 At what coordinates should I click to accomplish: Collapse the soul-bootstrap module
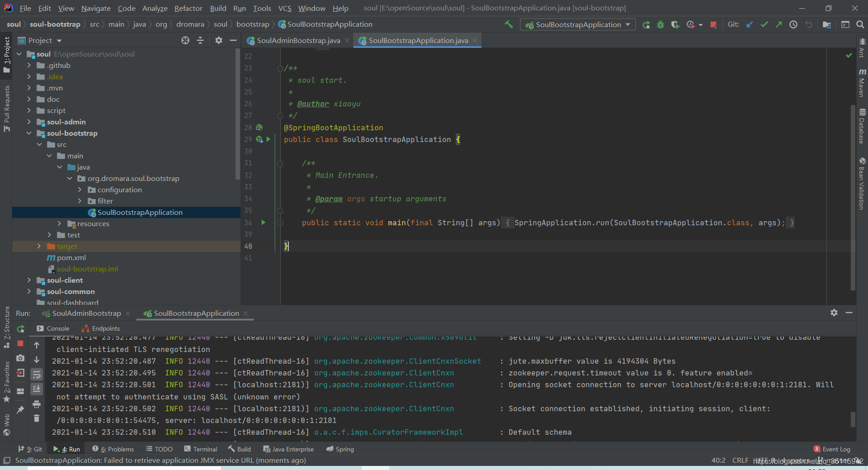point(29,133)
